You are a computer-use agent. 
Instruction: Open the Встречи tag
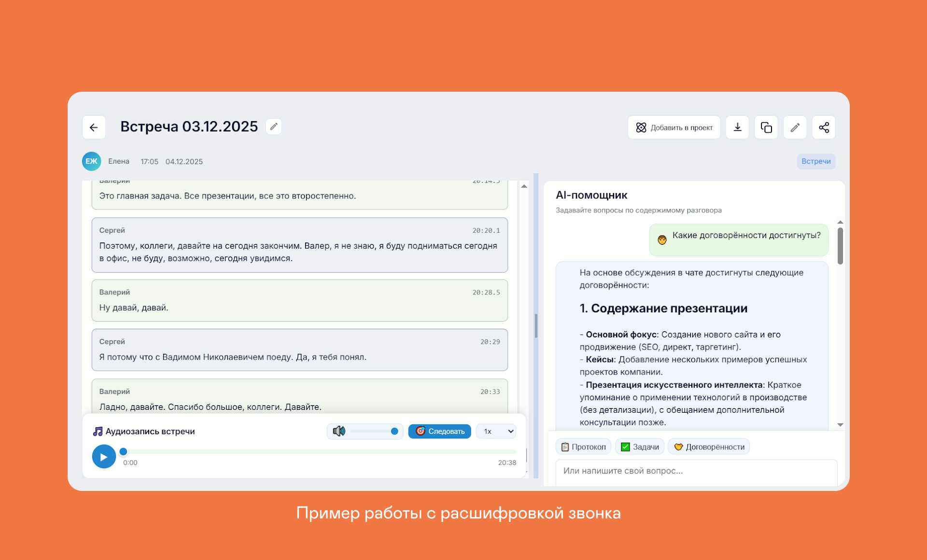[816, 161]
